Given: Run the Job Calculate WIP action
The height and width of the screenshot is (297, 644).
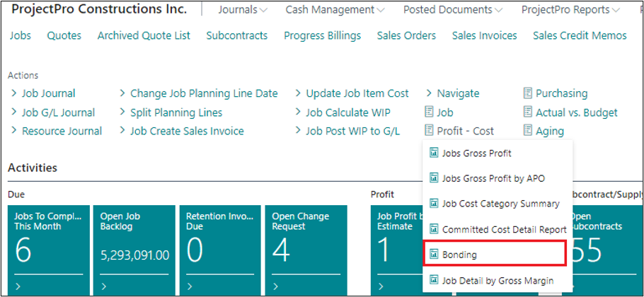Looking at the screenshot, I should pos(347,112).
